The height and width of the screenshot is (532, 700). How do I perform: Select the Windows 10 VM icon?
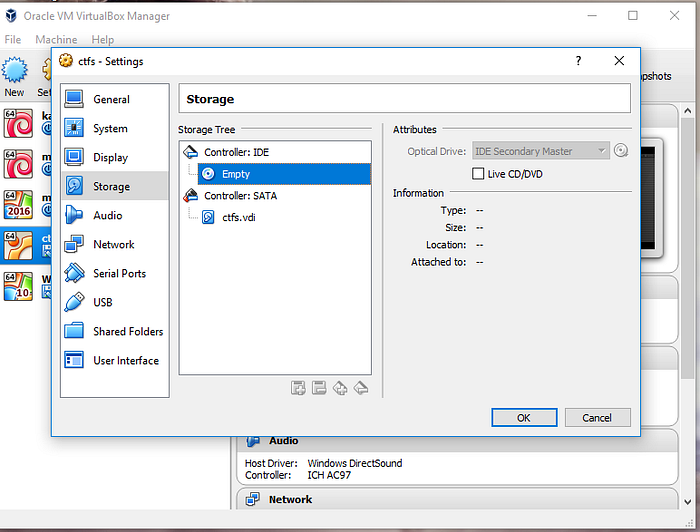click(18, 287)
